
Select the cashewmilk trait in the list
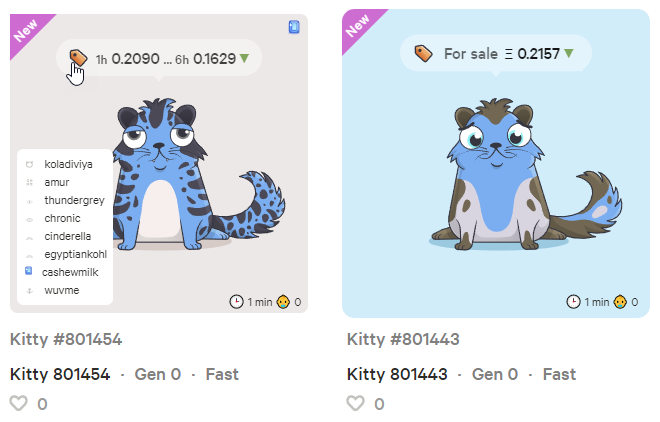tap(67, 272)
